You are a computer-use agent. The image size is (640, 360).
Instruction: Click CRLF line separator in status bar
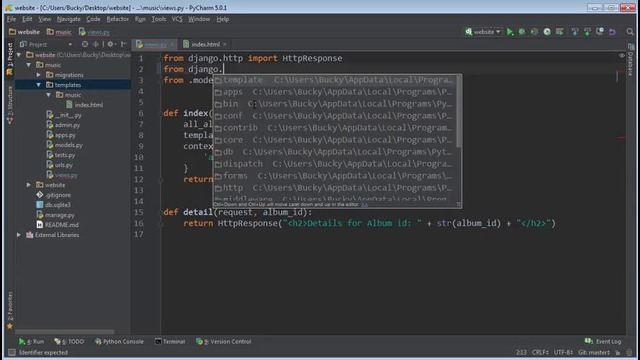pyautogui.click(x=540, y=352)
